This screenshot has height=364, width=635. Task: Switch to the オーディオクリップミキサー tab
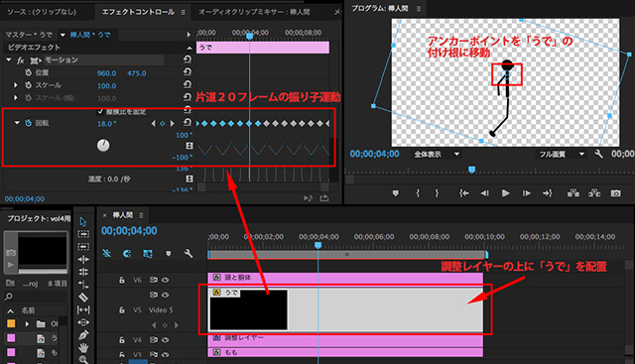point(254,12)
